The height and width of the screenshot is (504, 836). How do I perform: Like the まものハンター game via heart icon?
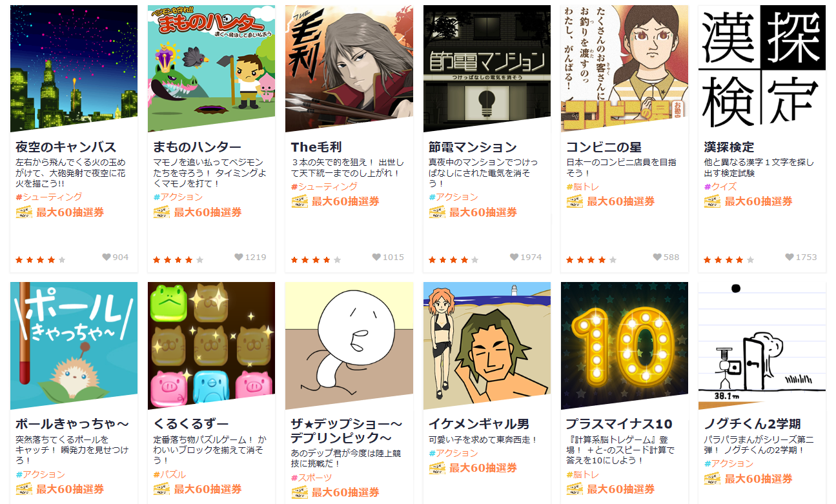pyautogui.click(x=239, y=257)
